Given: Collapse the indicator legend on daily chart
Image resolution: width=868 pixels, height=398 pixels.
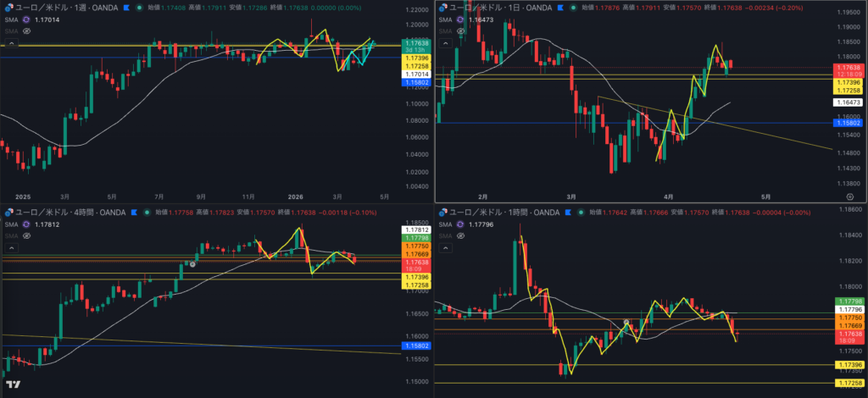Looking at the screenshot, I should pyautogui.click(x=444, y=42).
